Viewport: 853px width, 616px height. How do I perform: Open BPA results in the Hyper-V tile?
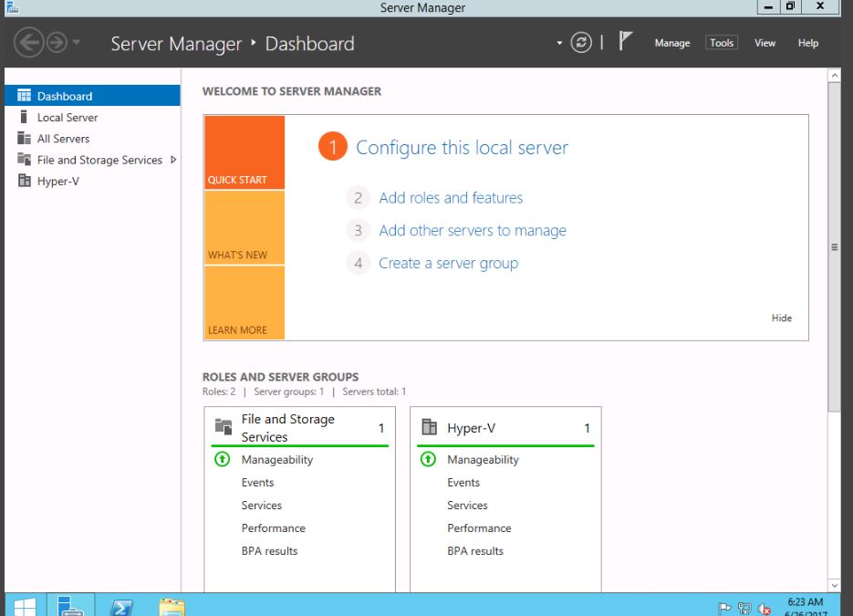pyautogui.click(x=475, y=551)
